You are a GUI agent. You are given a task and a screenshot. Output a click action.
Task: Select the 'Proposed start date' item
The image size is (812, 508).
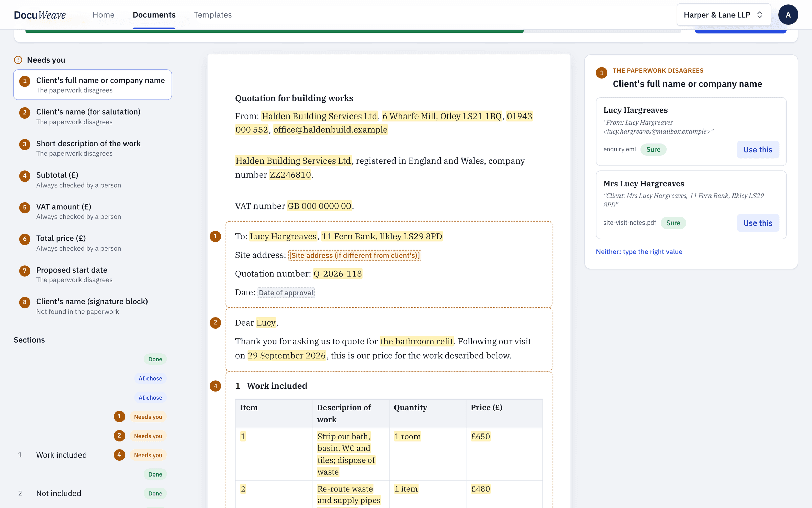coord(92,274)
